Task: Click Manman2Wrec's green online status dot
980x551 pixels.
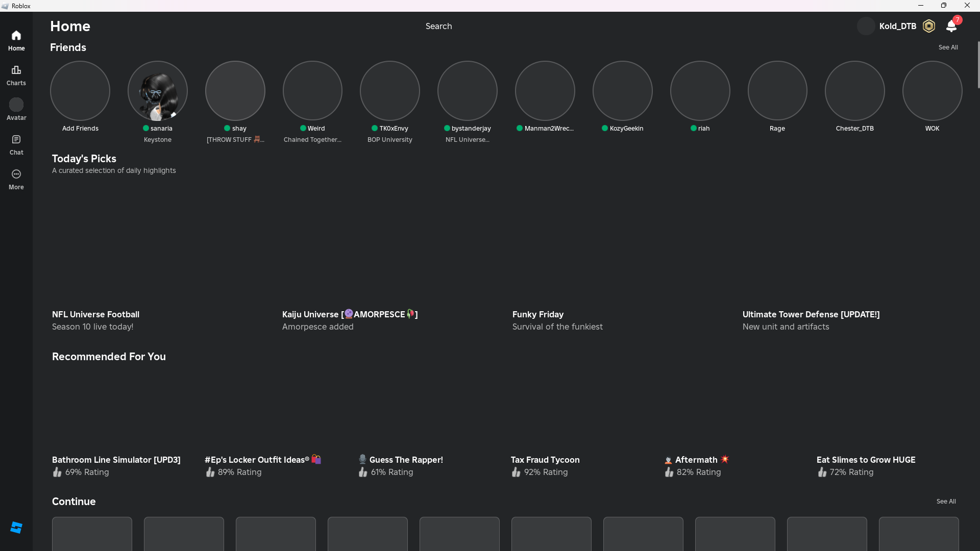Action: 520,128
